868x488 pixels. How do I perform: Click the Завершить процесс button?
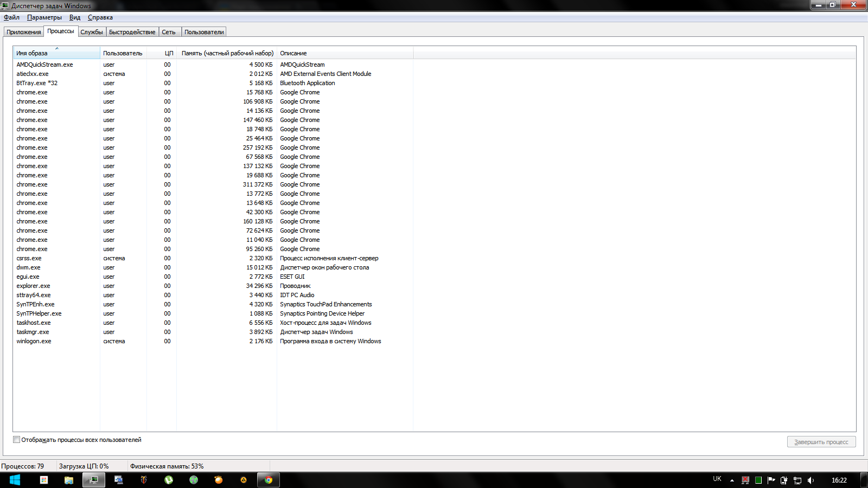pos(821,442)
